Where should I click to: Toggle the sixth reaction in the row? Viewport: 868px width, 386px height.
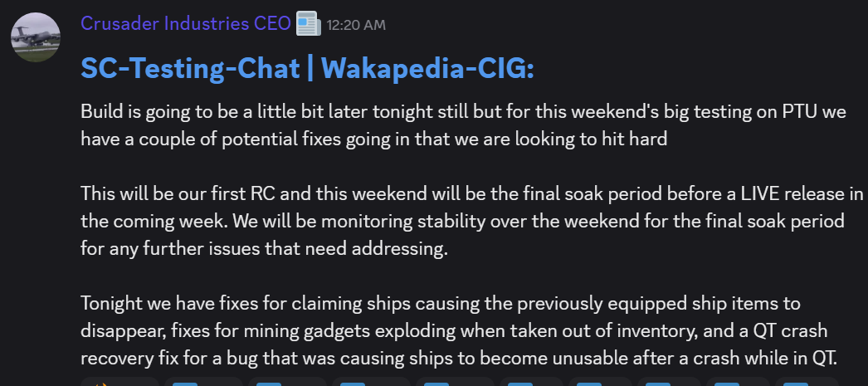tap(531, 382)
